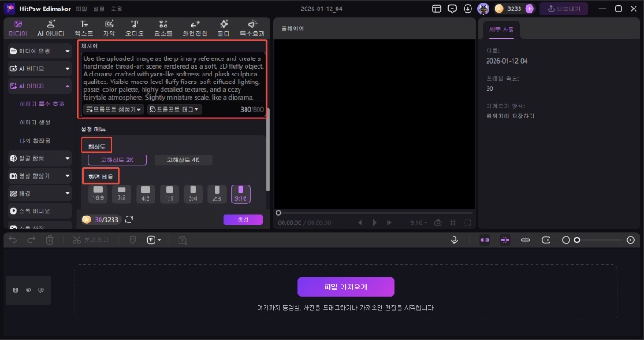Toggle the track mute speaker icon
The image size is (644, 340).
(40, 290)
